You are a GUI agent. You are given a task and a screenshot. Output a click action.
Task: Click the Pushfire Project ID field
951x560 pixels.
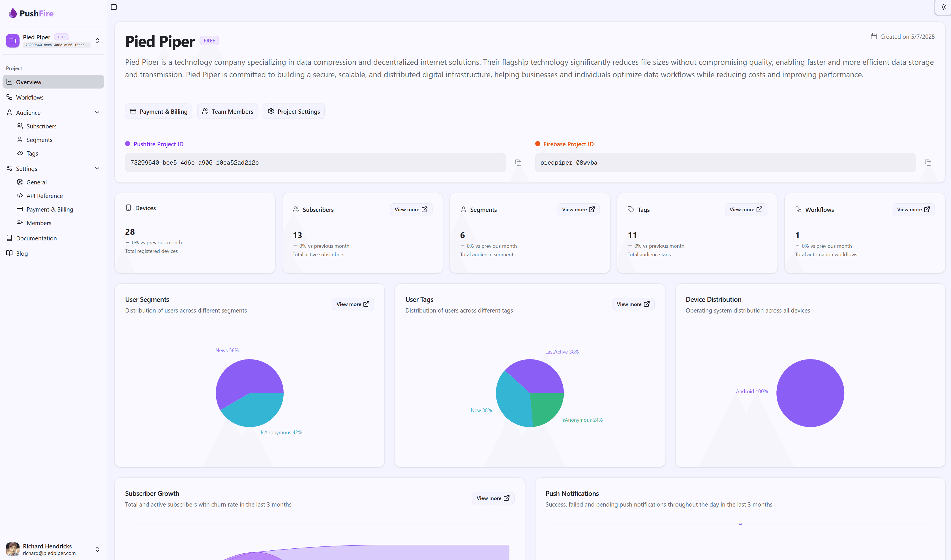[315, 163]
